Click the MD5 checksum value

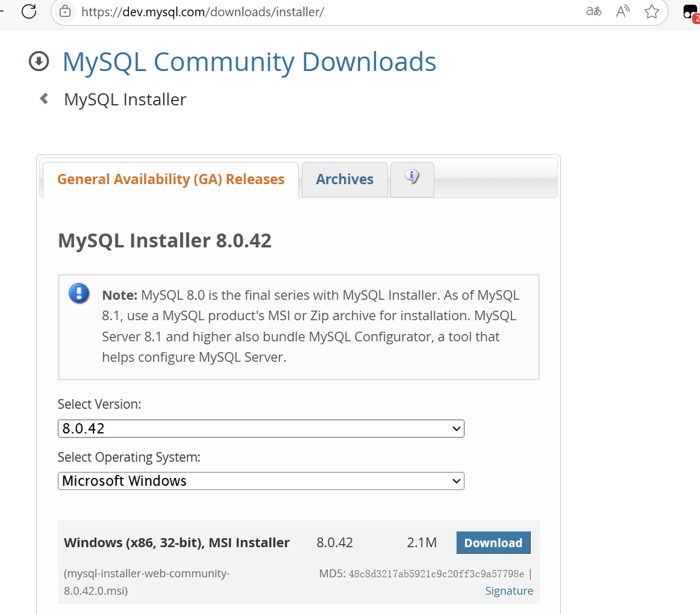(436, 574)
